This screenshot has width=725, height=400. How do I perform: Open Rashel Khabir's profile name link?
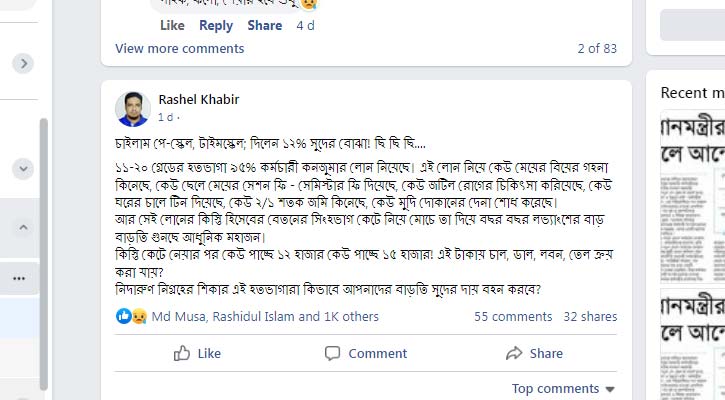[199, 99]
